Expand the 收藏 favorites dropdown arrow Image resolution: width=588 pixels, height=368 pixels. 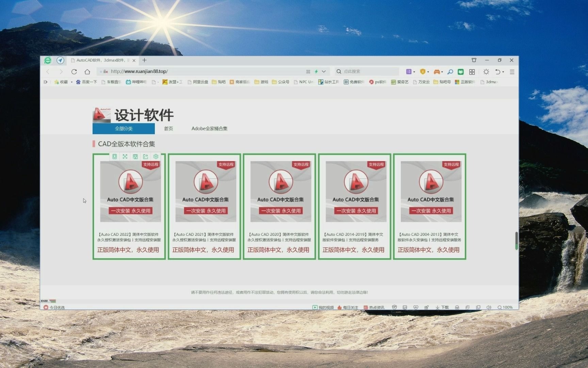pos(72,82)
